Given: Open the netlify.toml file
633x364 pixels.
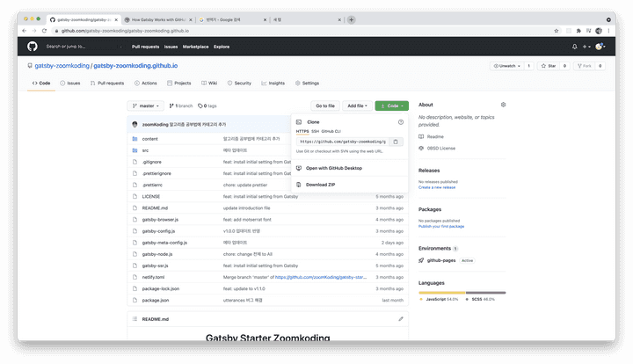Looking at the screenshot, I should (153, 277).
